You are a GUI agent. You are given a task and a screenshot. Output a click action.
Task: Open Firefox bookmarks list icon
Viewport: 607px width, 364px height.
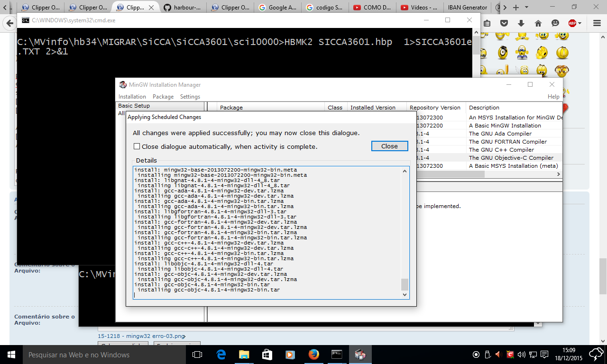click(487, 23)
